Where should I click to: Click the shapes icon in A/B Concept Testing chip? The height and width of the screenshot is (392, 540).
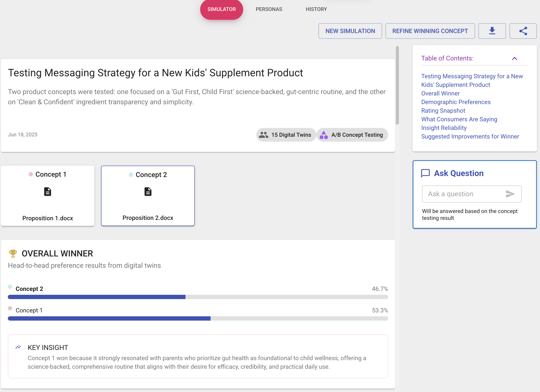(324, 135)
